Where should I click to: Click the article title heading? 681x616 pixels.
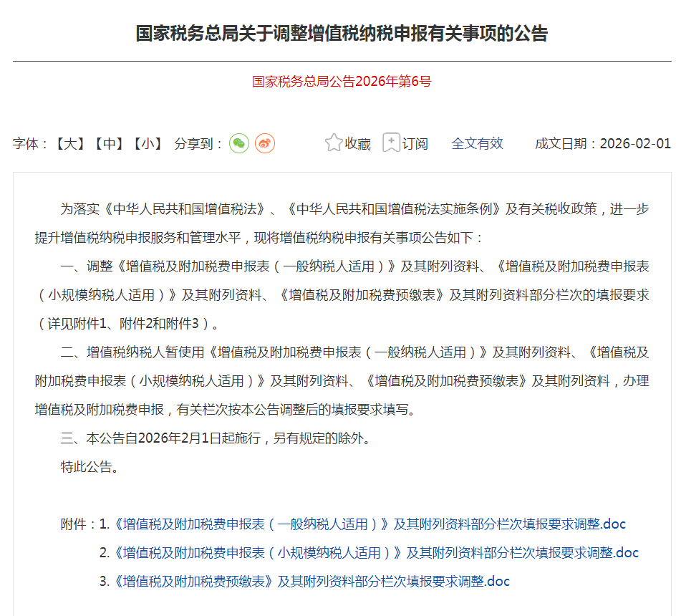pyautogui.click(x=340, y=32)
